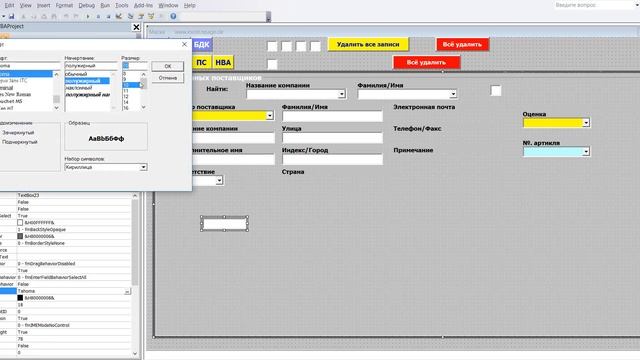
Task: Select the lone checkbox right of the НВА button
Action: click(x=272, y=64)
